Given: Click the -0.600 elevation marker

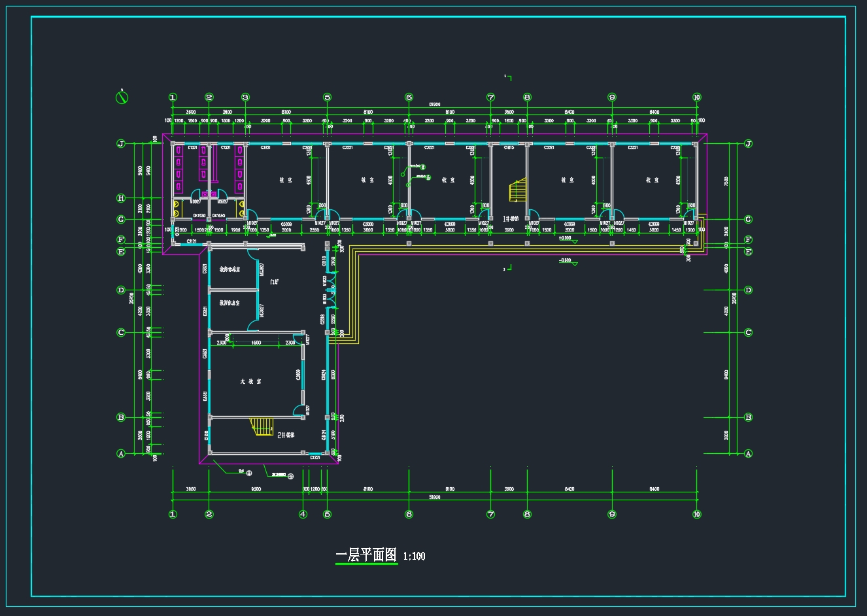Looking at the screenshot, I should (x=566, y=260).
